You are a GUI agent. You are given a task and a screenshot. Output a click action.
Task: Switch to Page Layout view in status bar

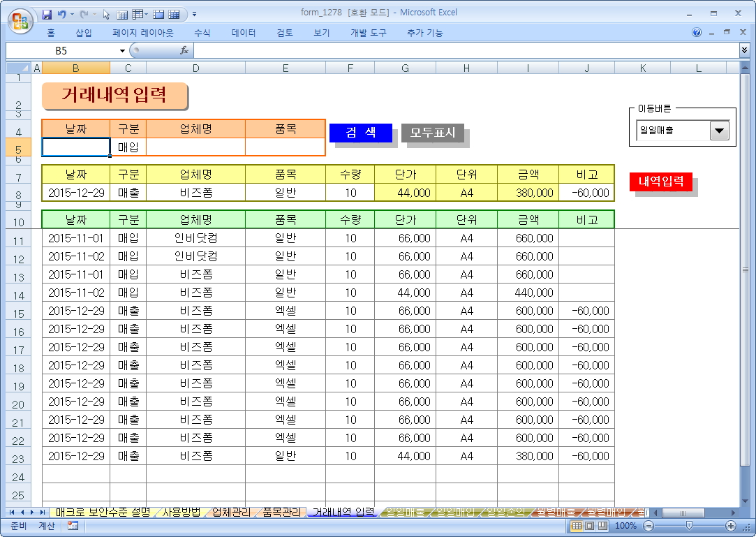point(589,526)
